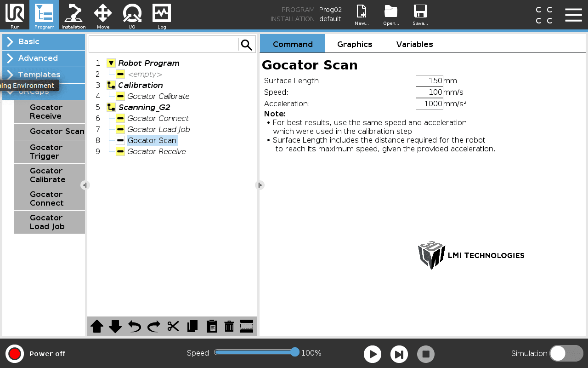Open the Installation screen
Image resolution: width=588 pixels, height=368 pixels.
pyautogui.click(x=73, y=16)
